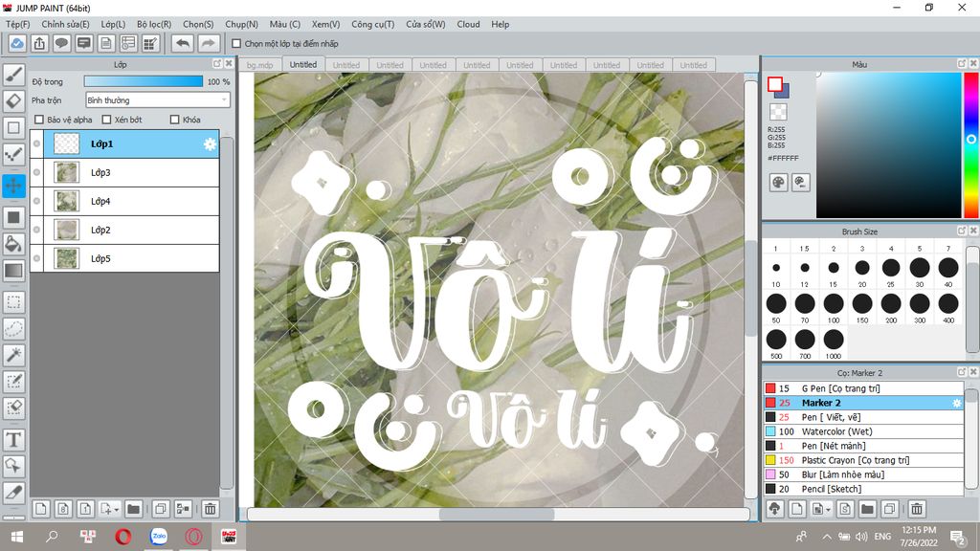Click the cloud save icon in toolbar

coord(17,43)
